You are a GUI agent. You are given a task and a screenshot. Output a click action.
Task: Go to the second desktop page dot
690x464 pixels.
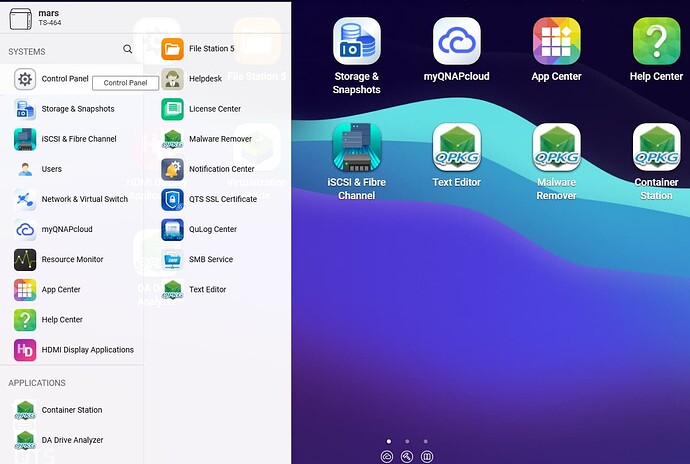tap(407, 441)
